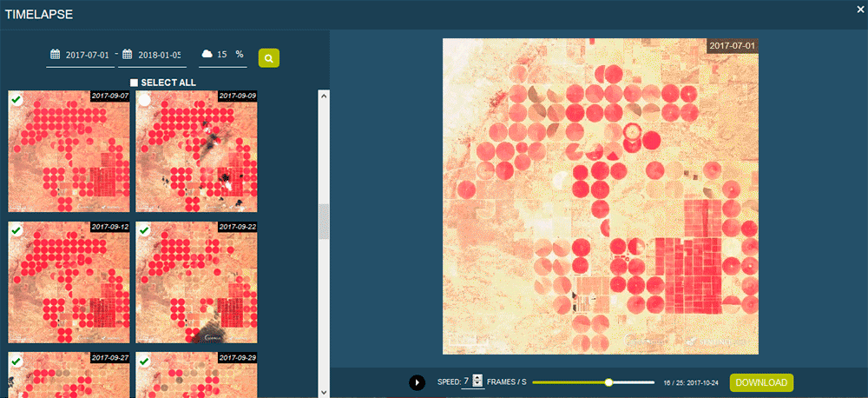Edit the start date field 2017-07-01
868x398 pixels.
tap(88, 55)
